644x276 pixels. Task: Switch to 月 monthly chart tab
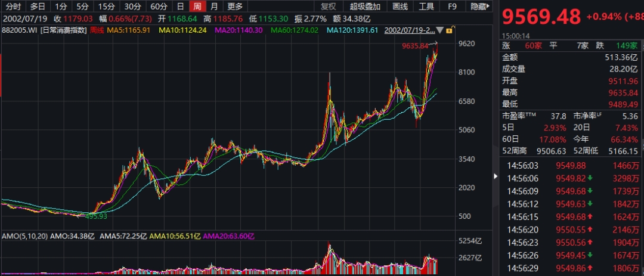coord(214,6)
